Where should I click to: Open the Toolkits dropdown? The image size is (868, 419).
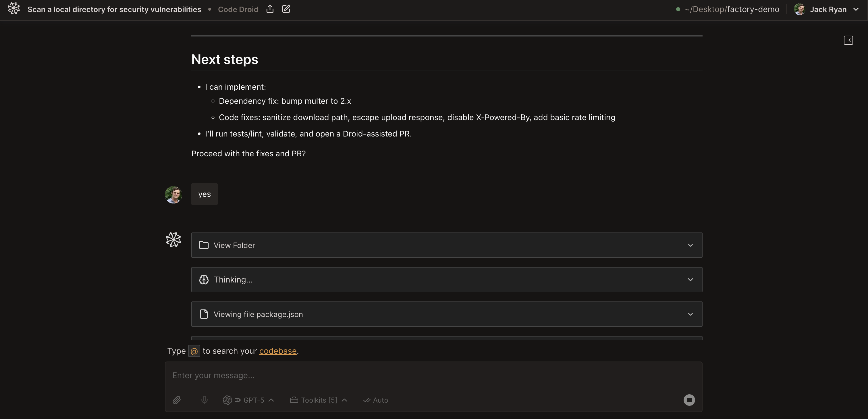(x=319, y=400)
